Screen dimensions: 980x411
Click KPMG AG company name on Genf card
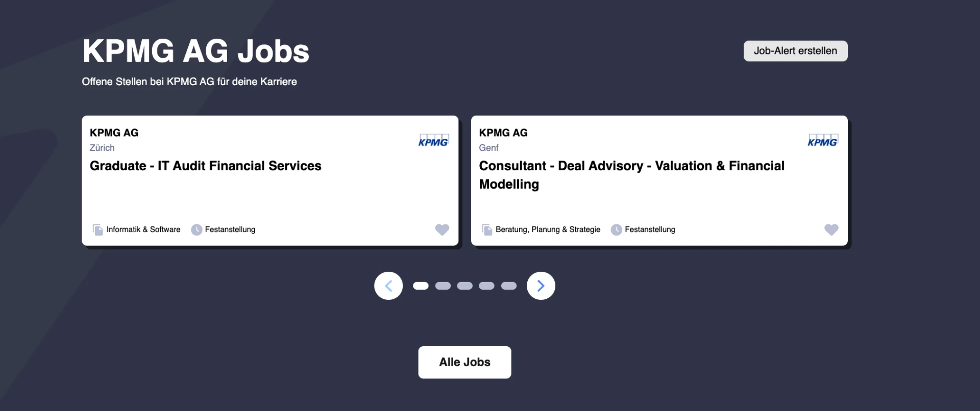503,133
